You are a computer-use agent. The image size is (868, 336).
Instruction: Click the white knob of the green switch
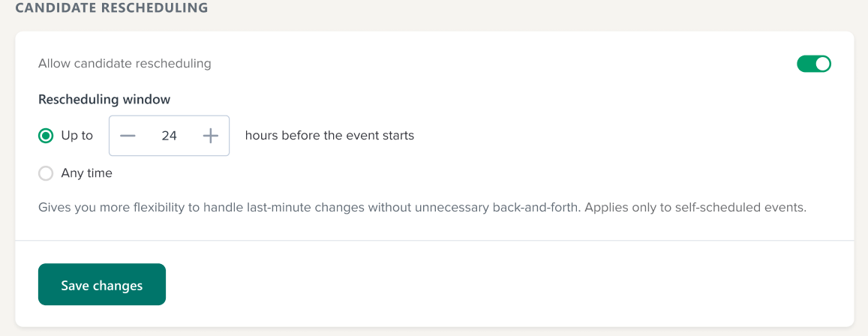click(822, 64)
